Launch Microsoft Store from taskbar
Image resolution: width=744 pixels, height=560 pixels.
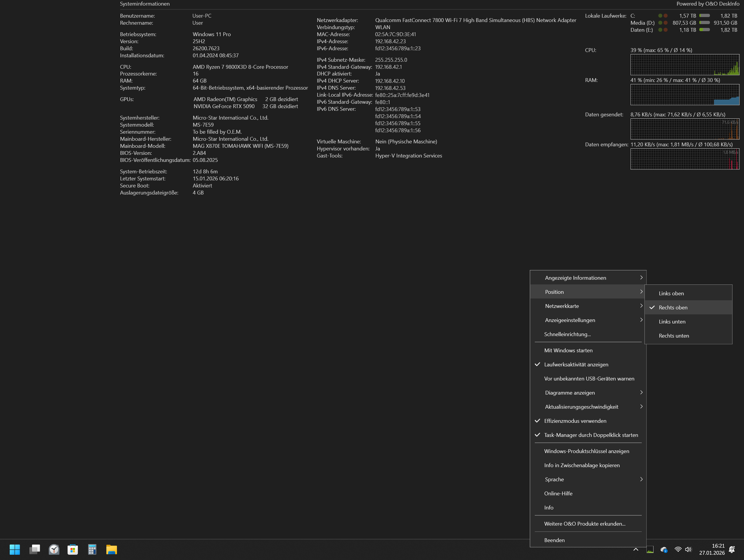73,550
